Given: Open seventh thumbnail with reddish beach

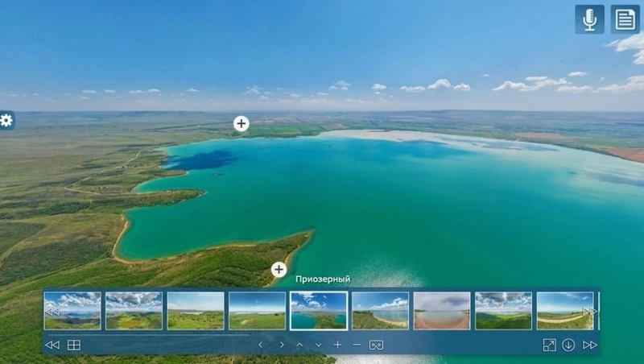Looking at the screenshot, I should [x=442, y=311].
